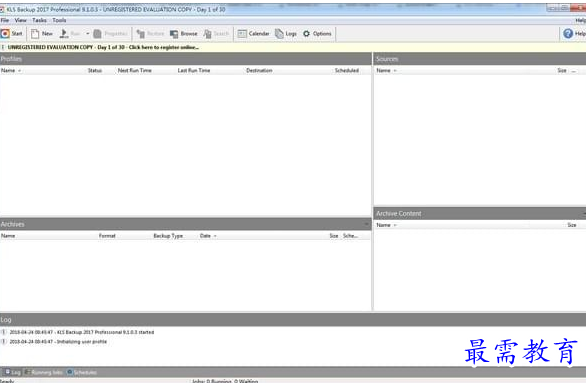Switch to the Log tab
586x383 pixels.
point(13,372)
